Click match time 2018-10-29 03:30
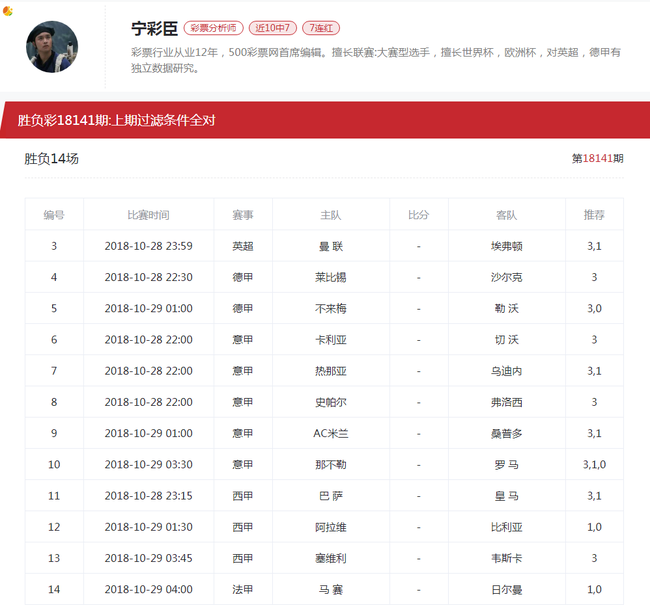 pos(148,465)
